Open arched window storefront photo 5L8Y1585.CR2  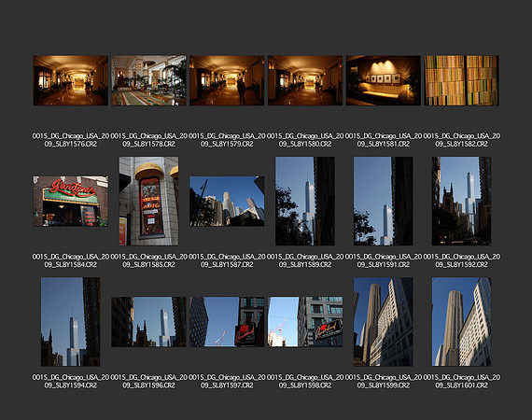[x=148, y=201]
